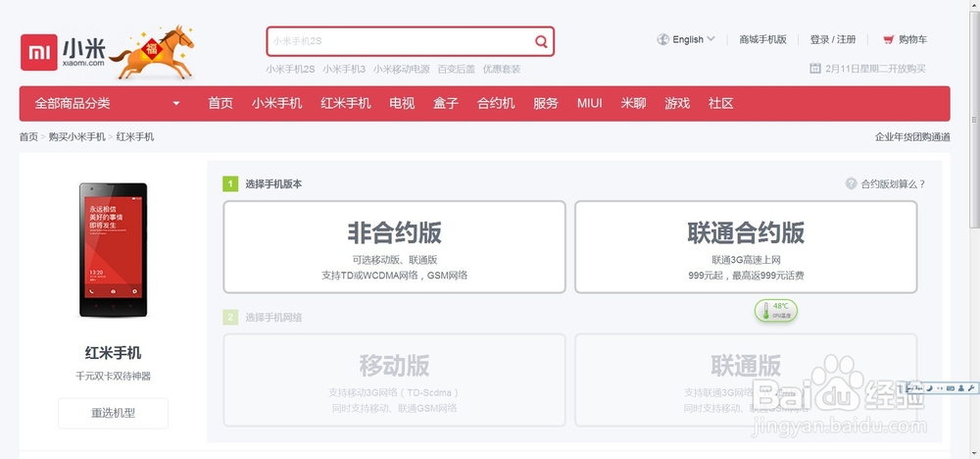Click the search magnifier icon
Screen dimensions: 980x459
[x=541, y=41]
